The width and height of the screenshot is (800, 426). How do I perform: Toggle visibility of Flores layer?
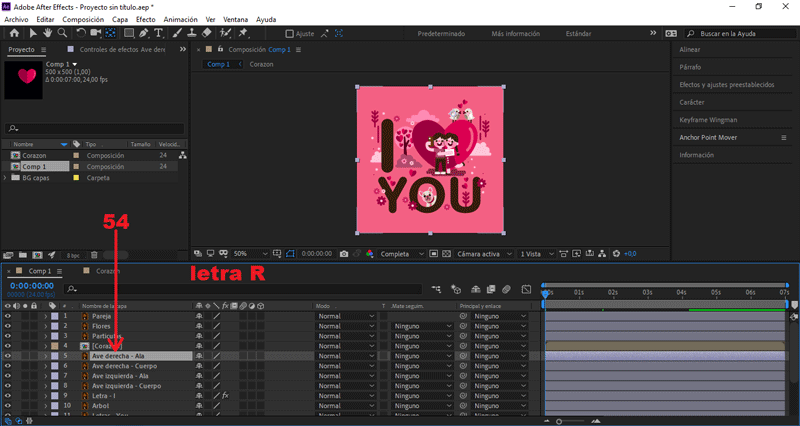8,326
